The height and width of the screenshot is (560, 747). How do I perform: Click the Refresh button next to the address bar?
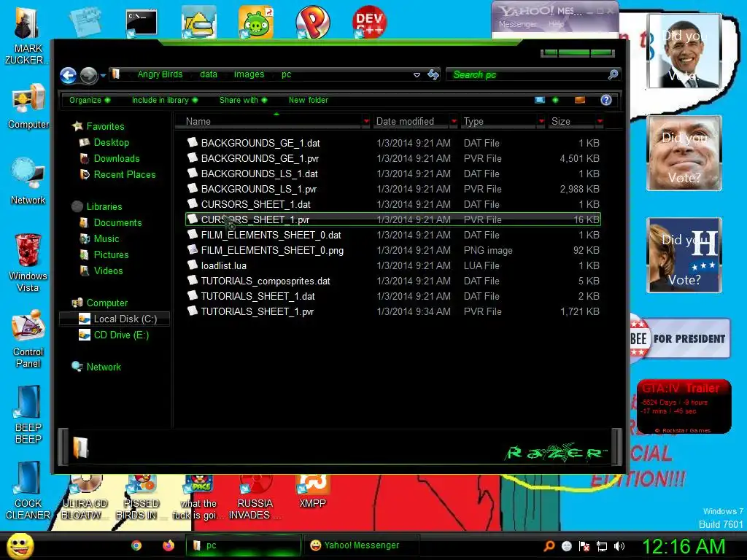433,74
